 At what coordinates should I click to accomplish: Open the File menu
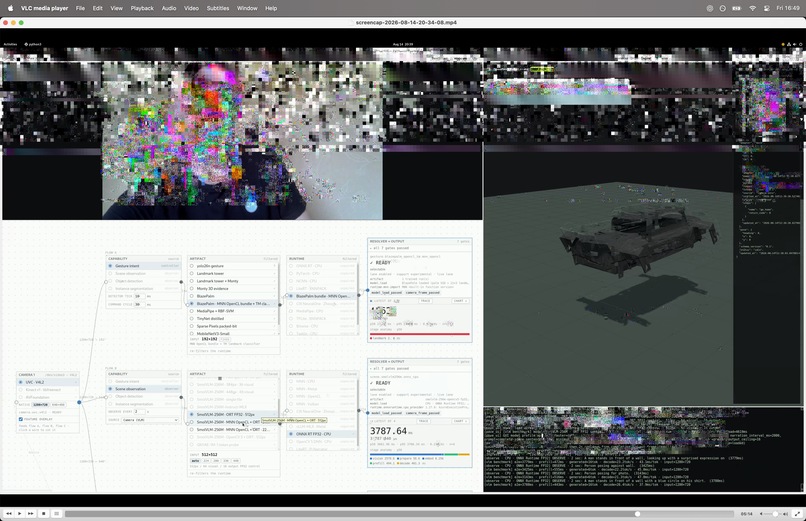click(80, 8)
